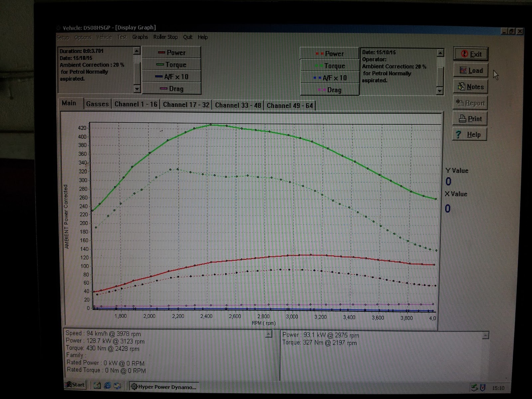Open the Setup menu

(x=63, y=37)
